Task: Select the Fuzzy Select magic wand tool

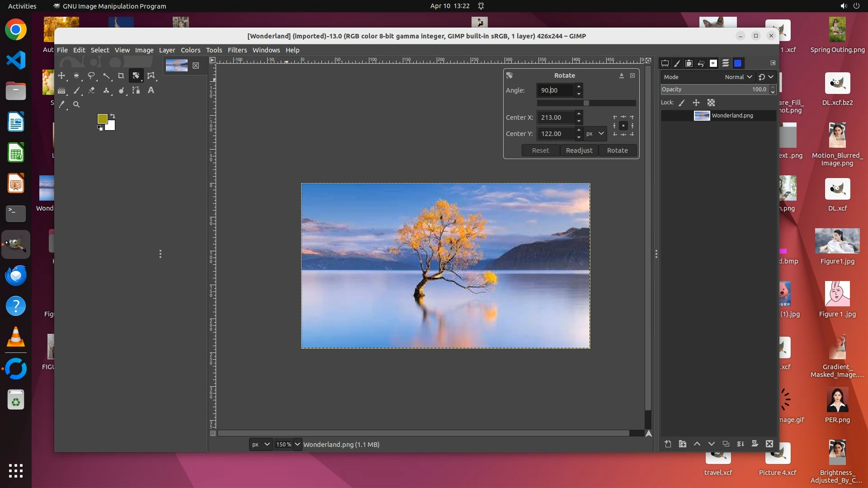Action: coord(106,76)
